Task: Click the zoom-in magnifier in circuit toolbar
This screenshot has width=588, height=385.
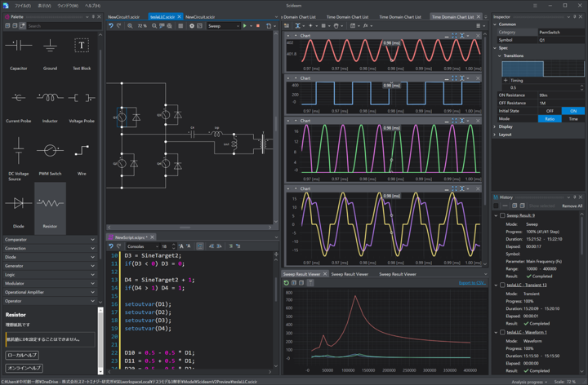Action: click(131, 26)
